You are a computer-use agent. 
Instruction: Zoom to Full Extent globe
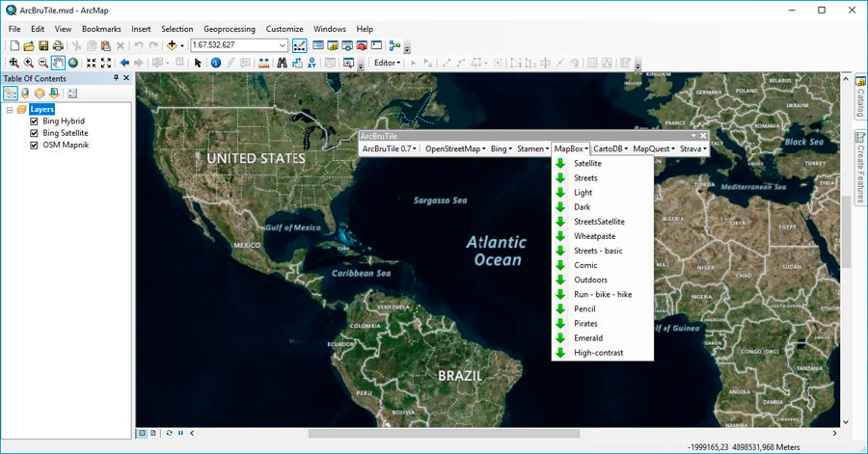[x=72, y=63]
